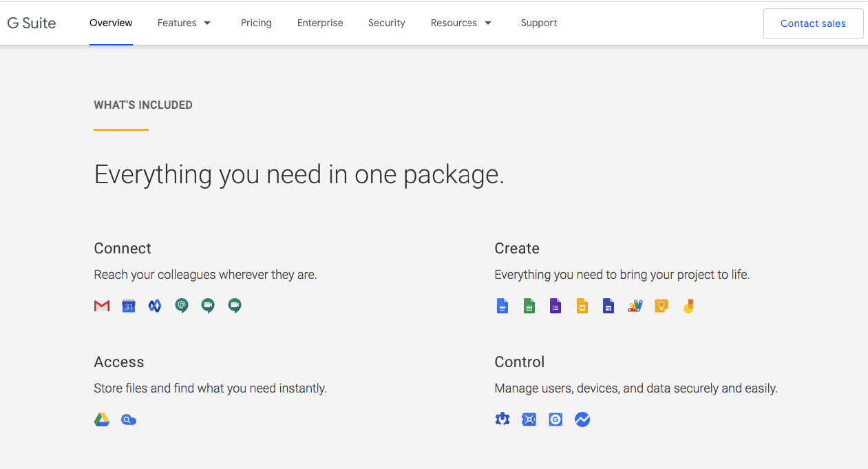The height and width of the screenshot is (469, 868).
Task: Click the G Suite logo
Action: [x=32, y=23]
